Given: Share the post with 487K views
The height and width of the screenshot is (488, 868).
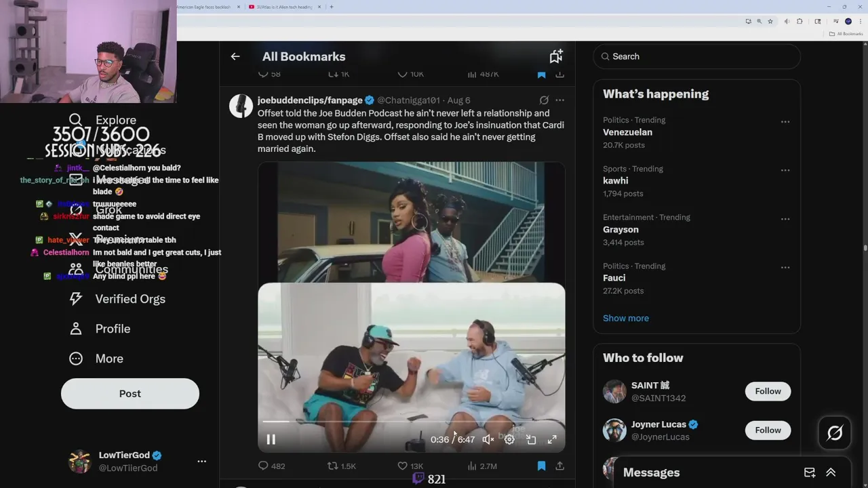Looking at the screenshot, I should [x=559, y=74].
